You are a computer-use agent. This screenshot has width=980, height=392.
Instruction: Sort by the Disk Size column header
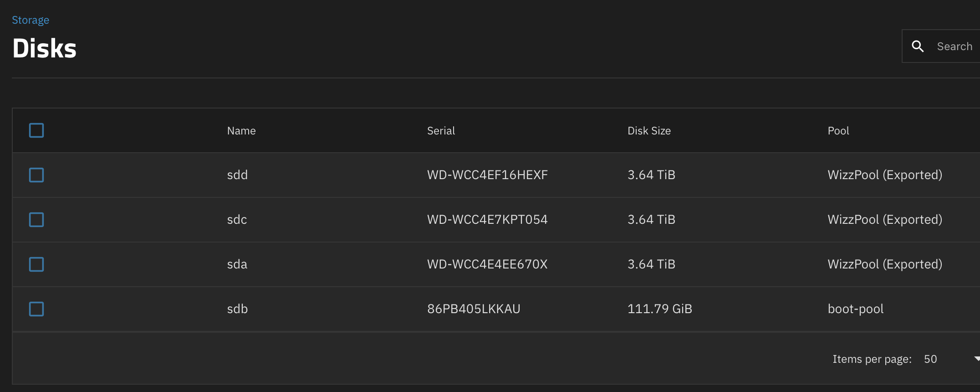pyautogui.click(x=649, y=131)
